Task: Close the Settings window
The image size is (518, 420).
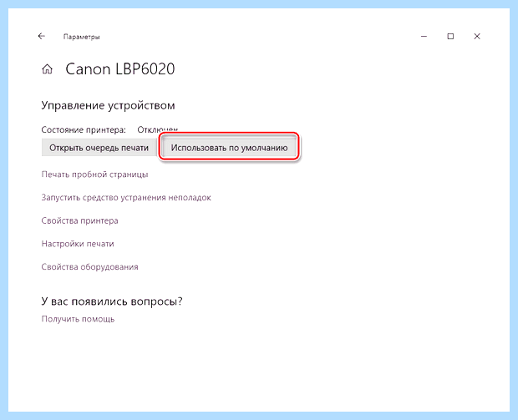Action: pyautogui.click(x=477, y=36)
